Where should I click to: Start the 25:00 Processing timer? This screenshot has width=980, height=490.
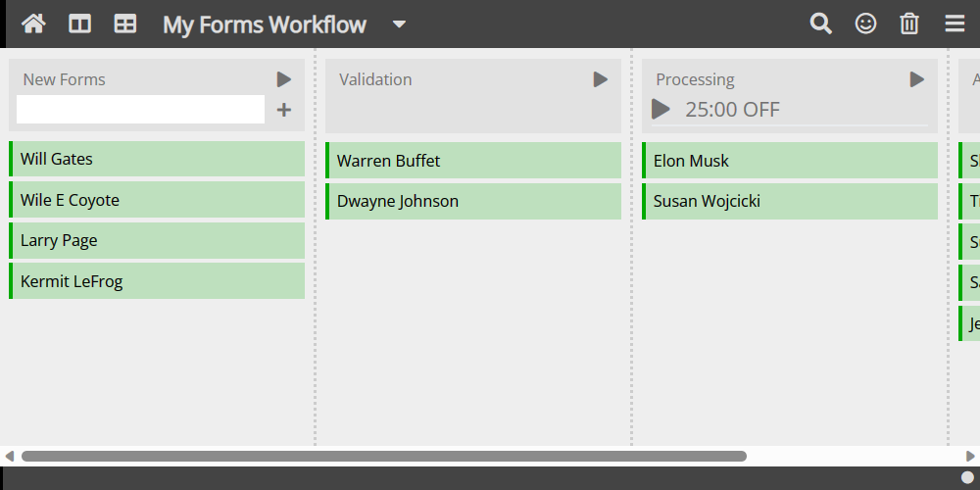(661, 110)
